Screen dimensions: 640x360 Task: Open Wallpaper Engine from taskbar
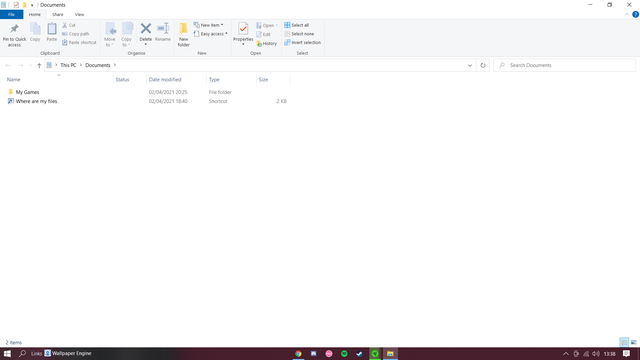[68, 353]
